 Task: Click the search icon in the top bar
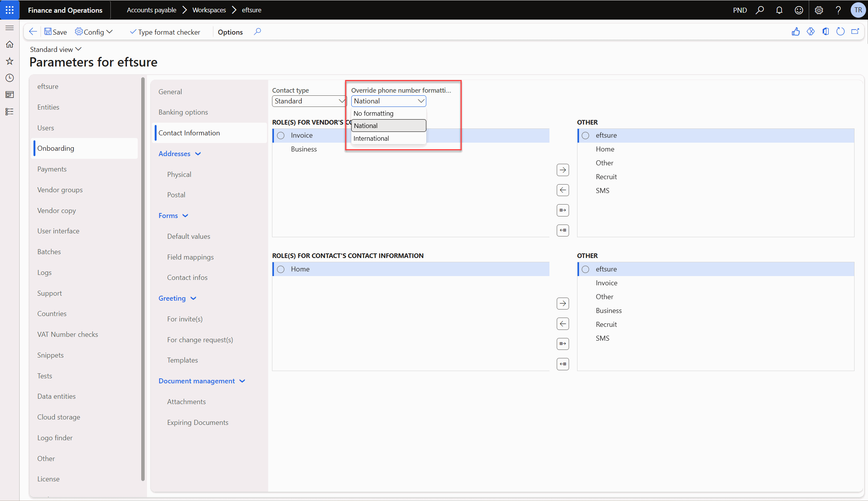pos(760,10)
